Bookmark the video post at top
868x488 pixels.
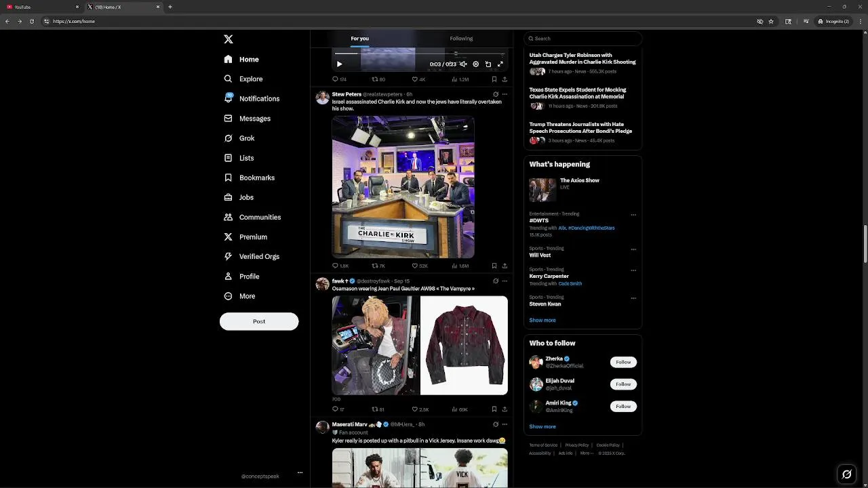pos(494,79)
